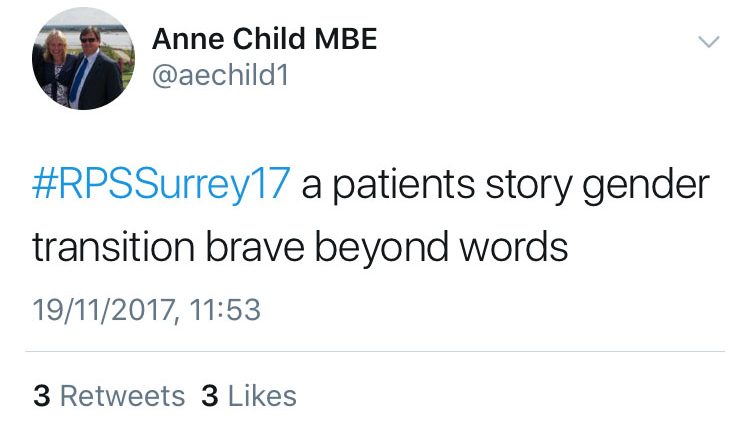Click the likes count number 3

(210, 396)
